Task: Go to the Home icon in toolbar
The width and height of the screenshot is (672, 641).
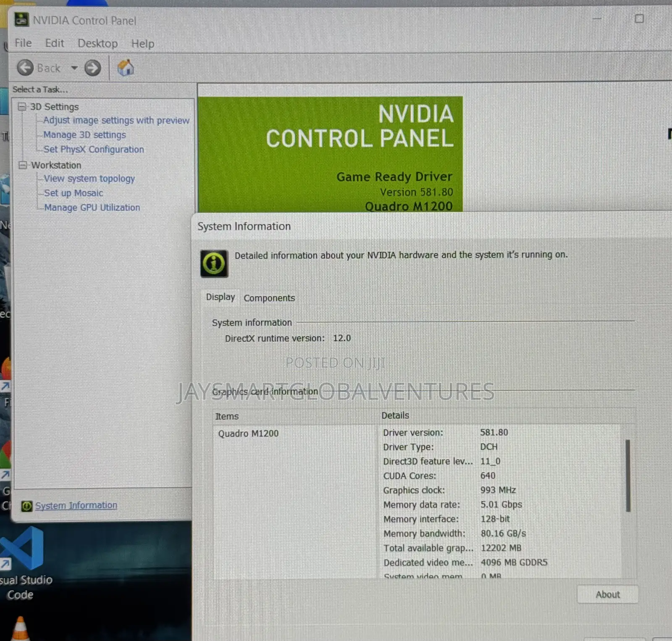Action: (x=126, y=68)
